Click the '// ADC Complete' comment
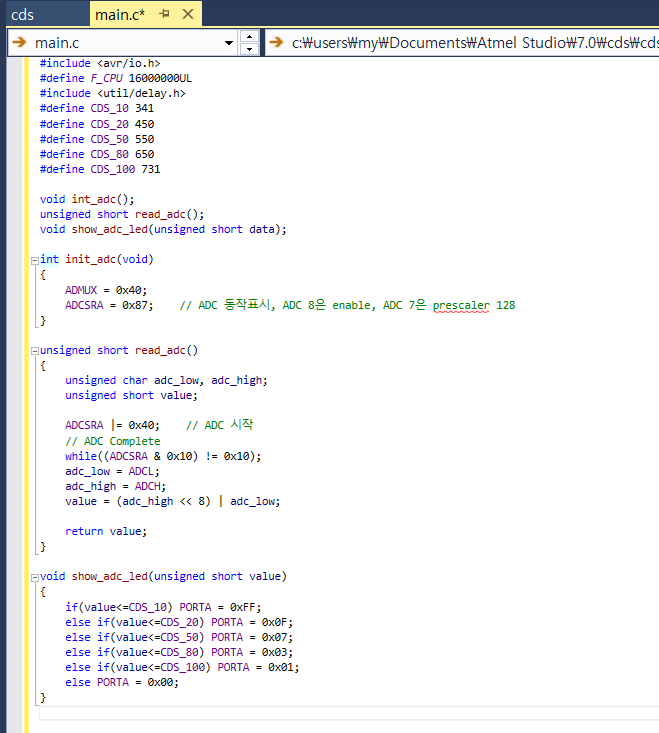Viewport: 659px width, 733px height. coord(113,441)
